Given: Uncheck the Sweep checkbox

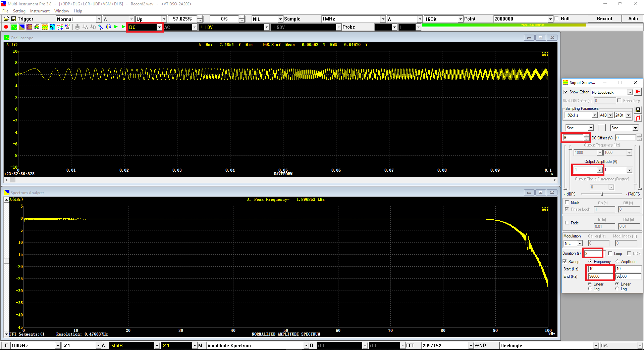Looking at the screenshot, I should click(x=565, y=261).
